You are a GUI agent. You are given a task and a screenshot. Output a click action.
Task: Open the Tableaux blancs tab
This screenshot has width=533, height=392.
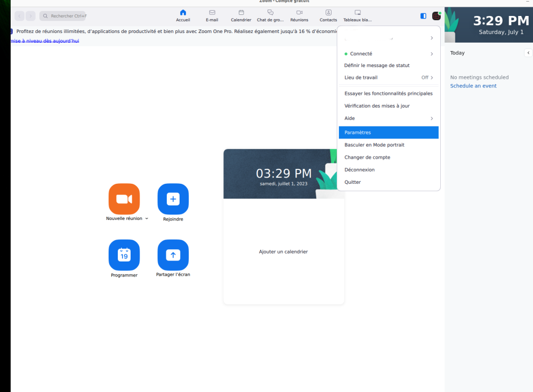pyautogui.click(x=358, y=15)
